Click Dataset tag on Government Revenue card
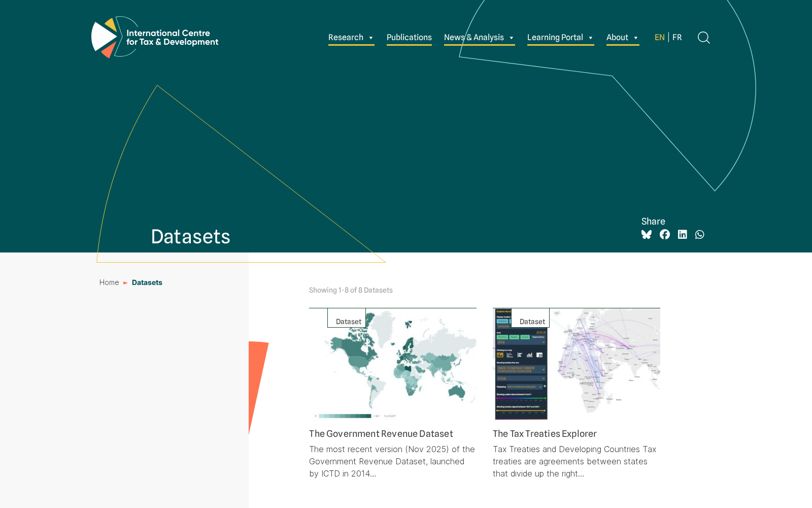 tap(347, 319)
